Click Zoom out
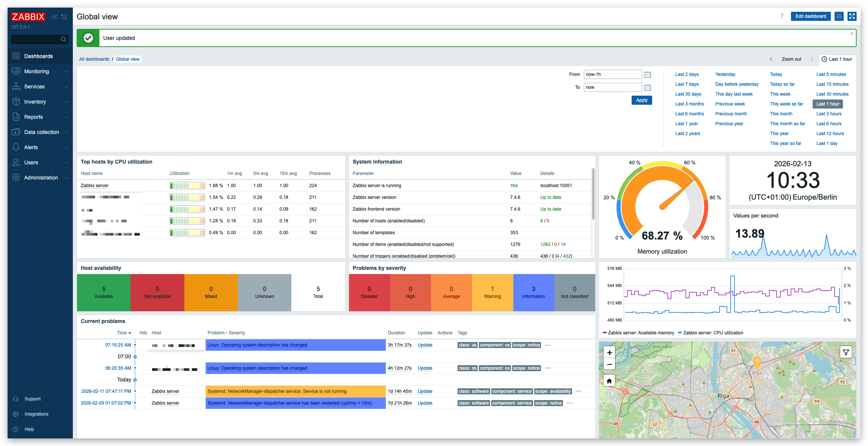 pos(791,59)
